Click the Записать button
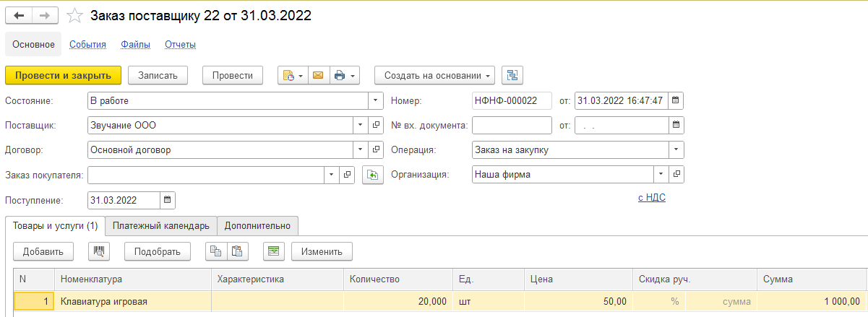 (x=158, y=75)
